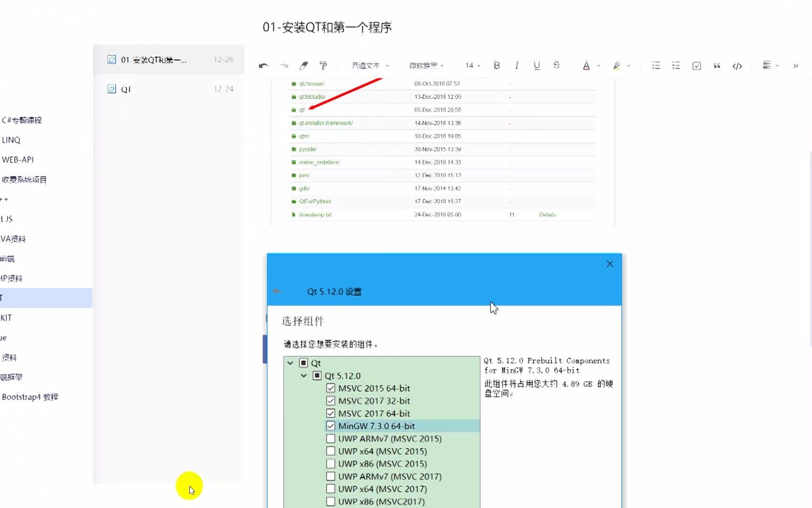This screenshot has height=508, width=812.
Task: Click the redo arrow icon
Action: [x=284, y=66]
